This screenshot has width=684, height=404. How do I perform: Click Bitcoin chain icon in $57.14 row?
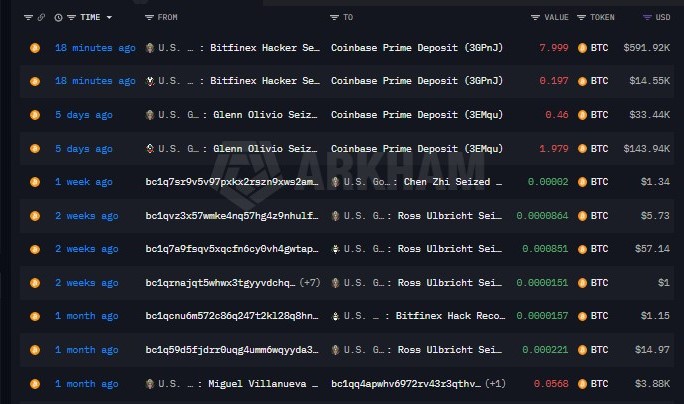[35, 249]
